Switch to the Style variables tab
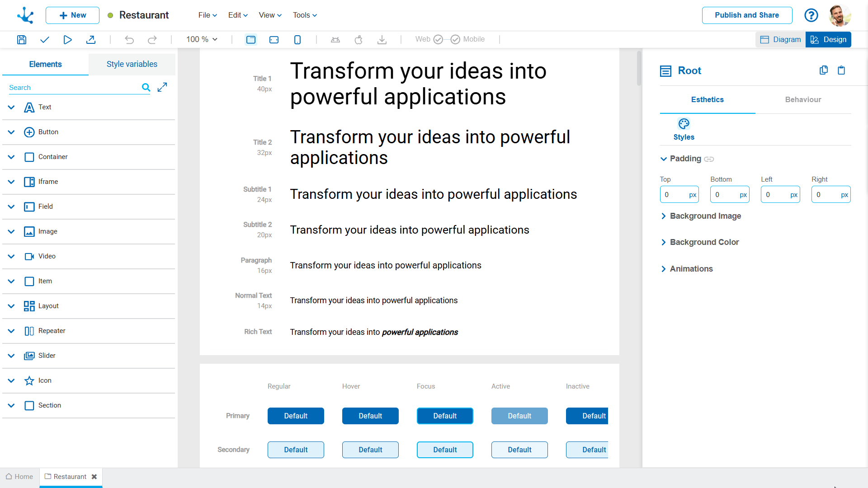 (x=132, y=64)
